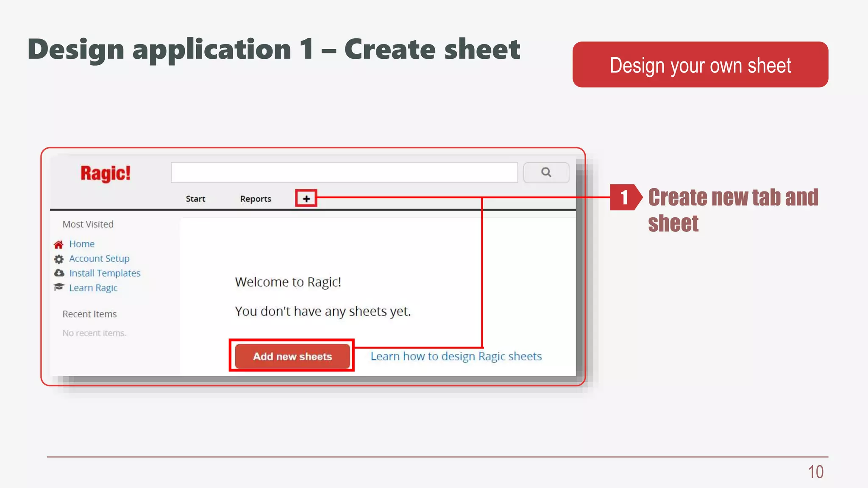Viewport: 868px width, 488px height.
Task: Click the Account Setup gear icon
Action: click(59, 259)
